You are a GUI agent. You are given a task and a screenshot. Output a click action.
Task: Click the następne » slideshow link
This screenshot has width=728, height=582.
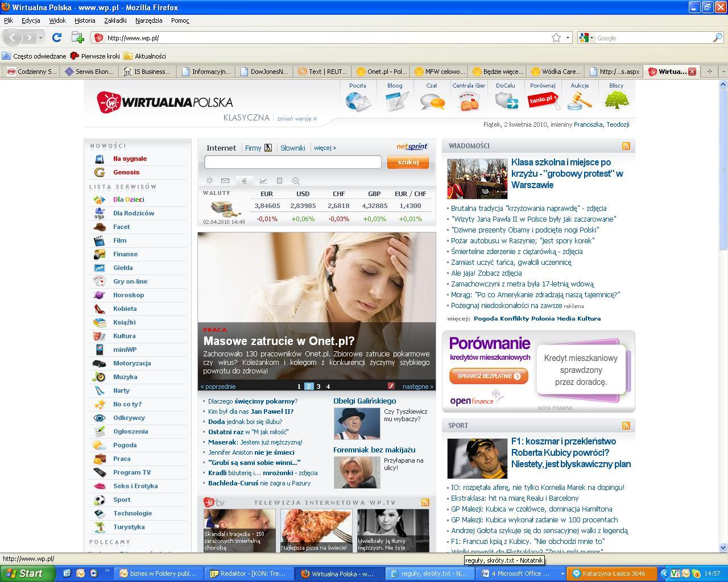pyautogui.click(x=418, y=386)
